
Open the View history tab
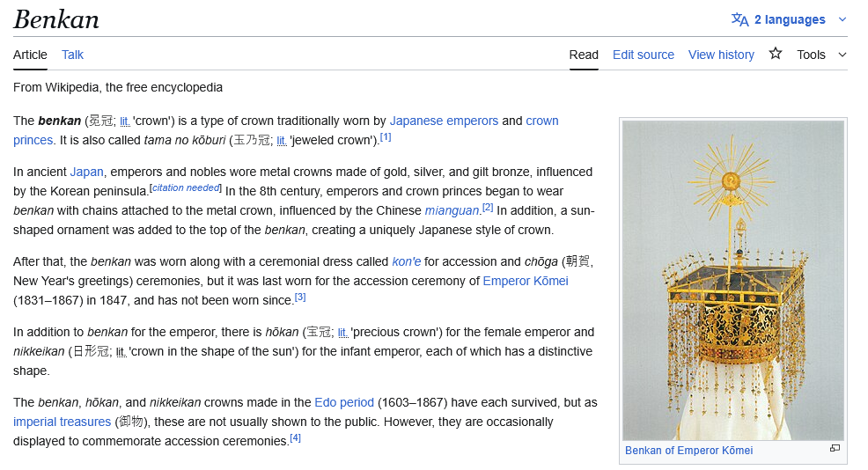721,55
